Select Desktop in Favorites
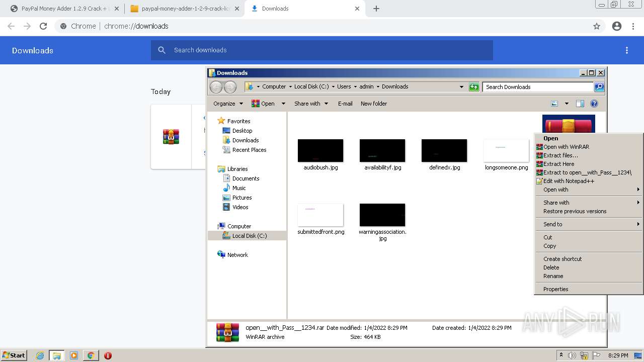This screenshot has width=644, height=362. [242, 131]
